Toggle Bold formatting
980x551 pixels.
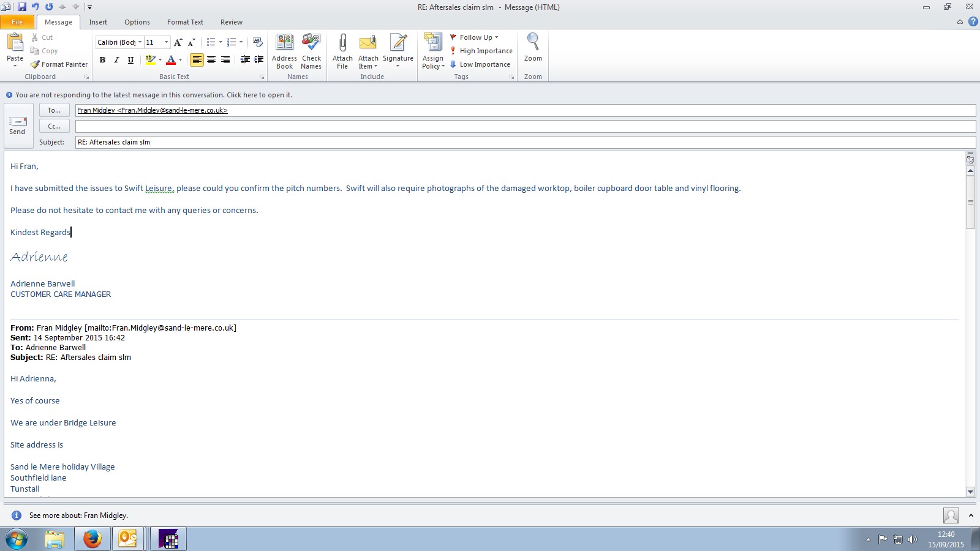click(x=102, y=60)
